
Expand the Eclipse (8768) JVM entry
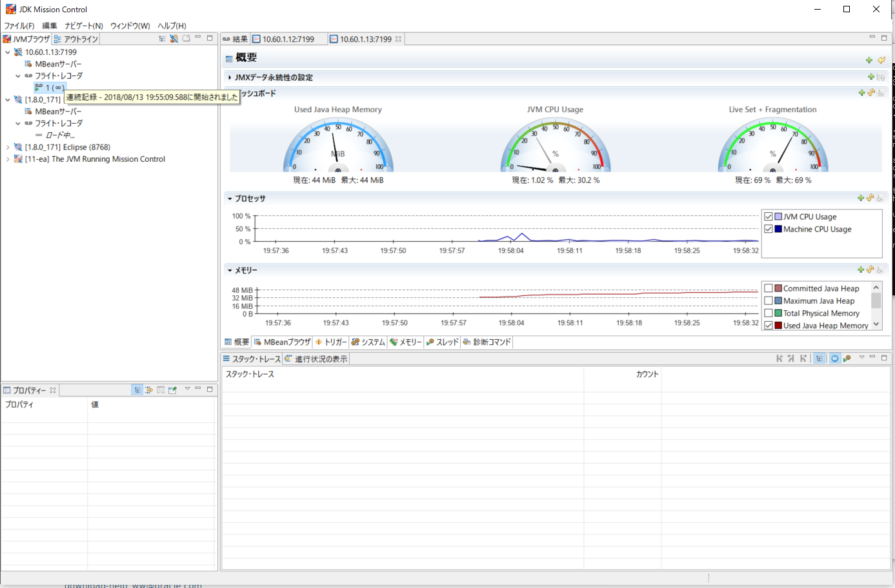(6, 146)
